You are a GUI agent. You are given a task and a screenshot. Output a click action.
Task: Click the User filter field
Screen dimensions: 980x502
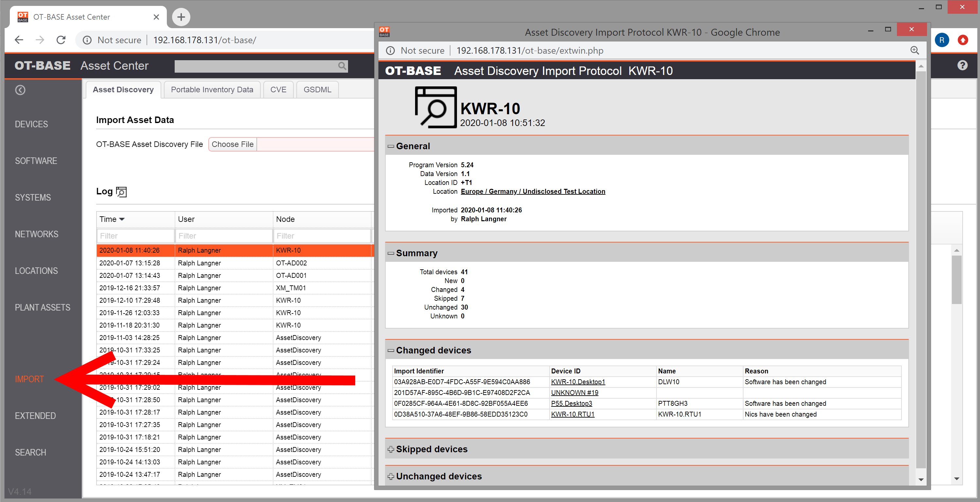224,236
